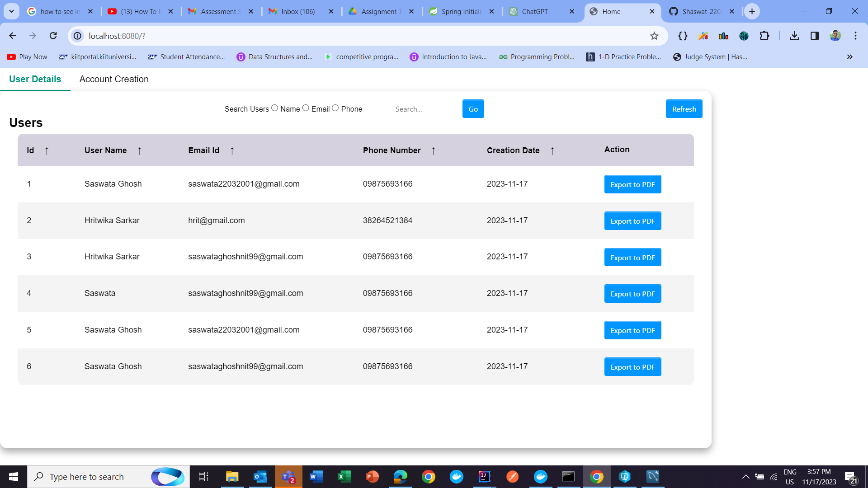Open Microsoft Word from the taskbar
Viewport: 868px width, 488px height.
tap(316, 476)
